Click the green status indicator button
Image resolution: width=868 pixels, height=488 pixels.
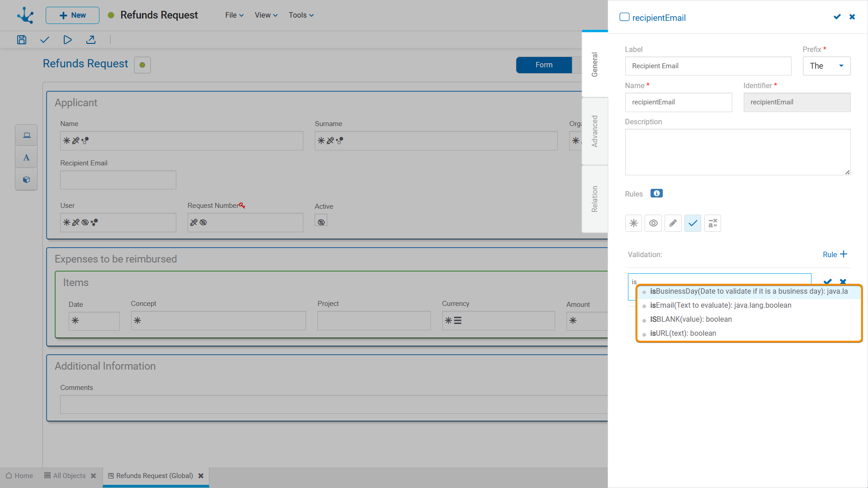(142, 65)
